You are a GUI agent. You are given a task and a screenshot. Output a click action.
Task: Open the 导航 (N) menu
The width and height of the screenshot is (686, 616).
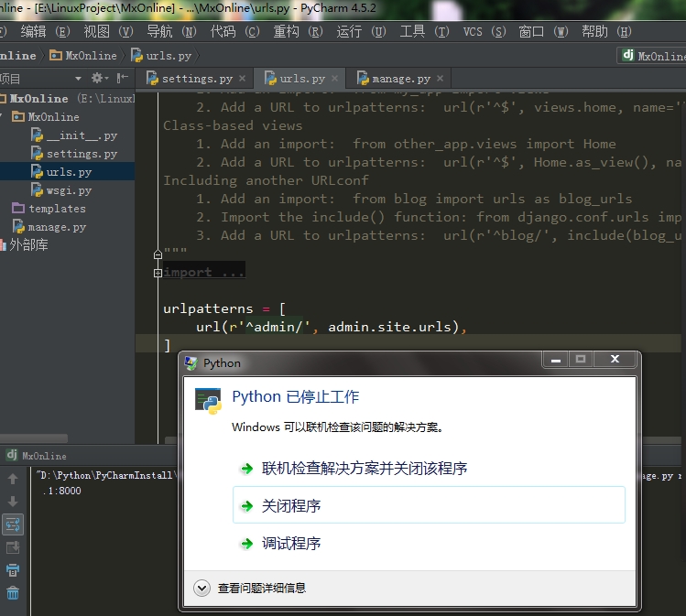[x=171, y=31]
